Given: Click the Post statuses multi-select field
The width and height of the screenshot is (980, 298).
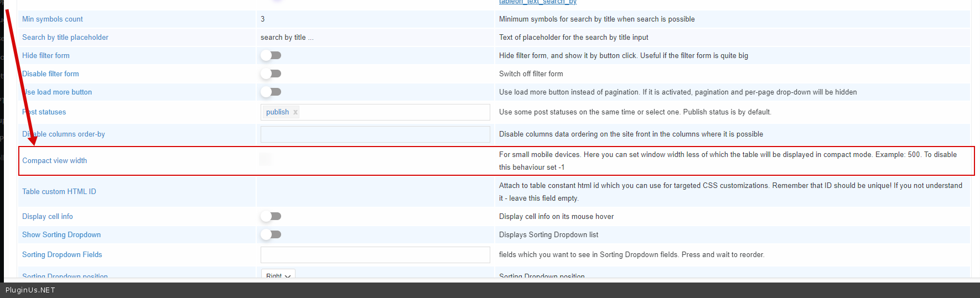Looking at the screenshot, I should 393,112.
